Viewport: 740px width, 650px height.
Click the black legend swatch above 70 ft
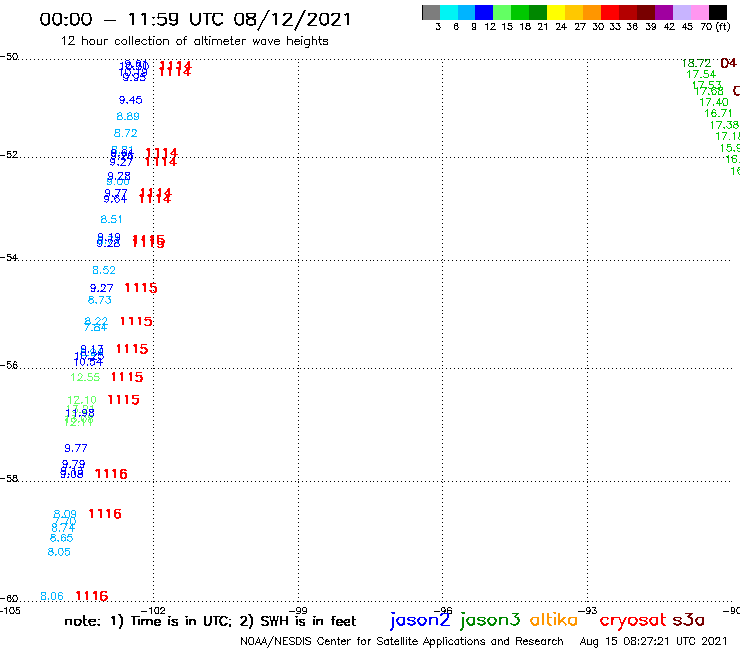[x=718, y=12]
